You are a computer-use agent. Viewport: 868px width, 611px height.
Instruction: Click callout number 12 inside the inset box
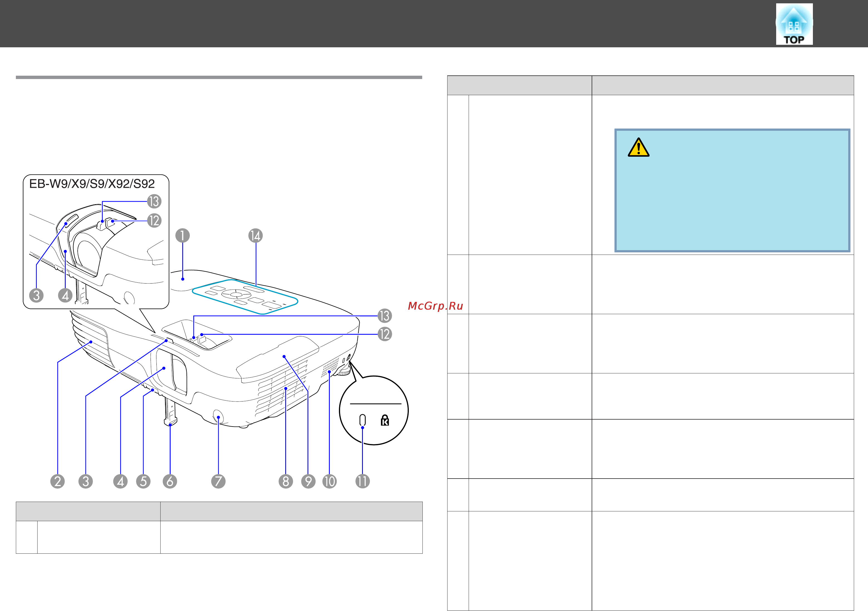154,221
